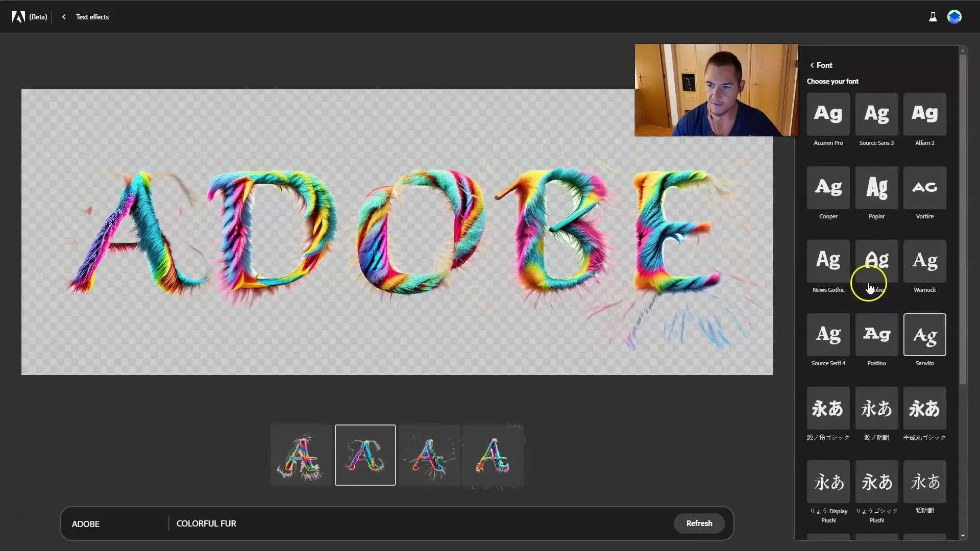Click the generated ADOBE fur text preview

(397, 232)
